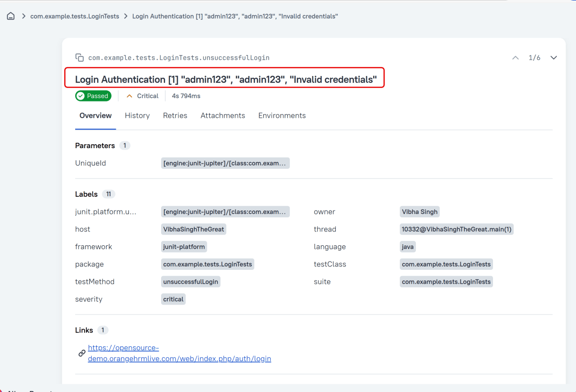Collapse the Parameters section header

(x=95, y=146)
